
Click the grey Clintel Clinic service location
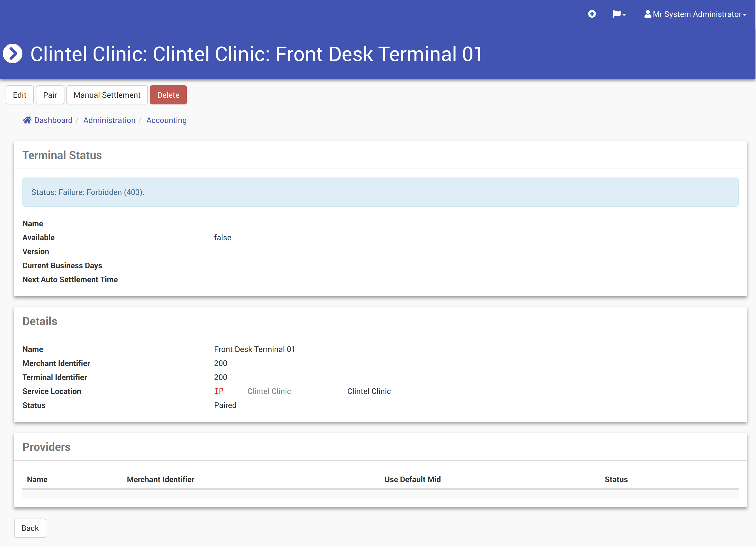(x=269, y=391)
